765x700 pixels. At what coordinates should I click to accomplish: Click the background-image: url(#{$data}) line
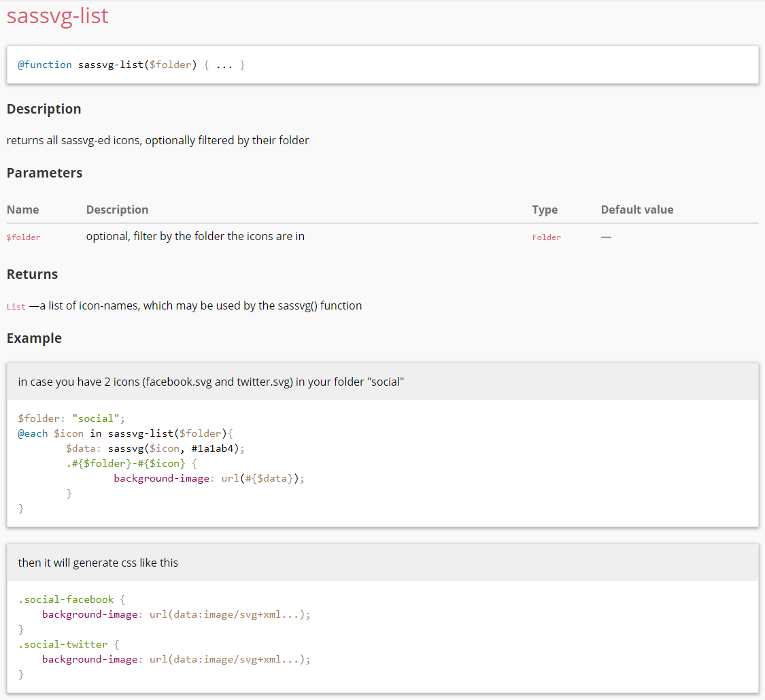click(209, 478)
